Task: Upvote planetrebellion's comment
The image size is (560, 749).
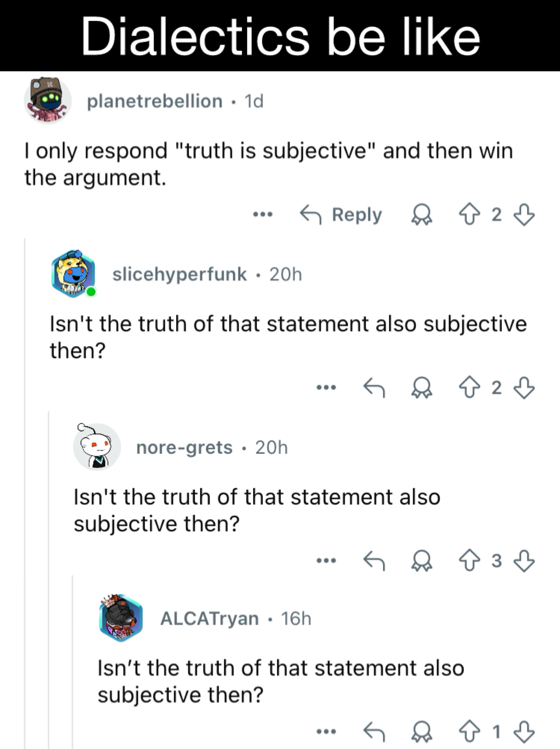Action: coord(469,214)
